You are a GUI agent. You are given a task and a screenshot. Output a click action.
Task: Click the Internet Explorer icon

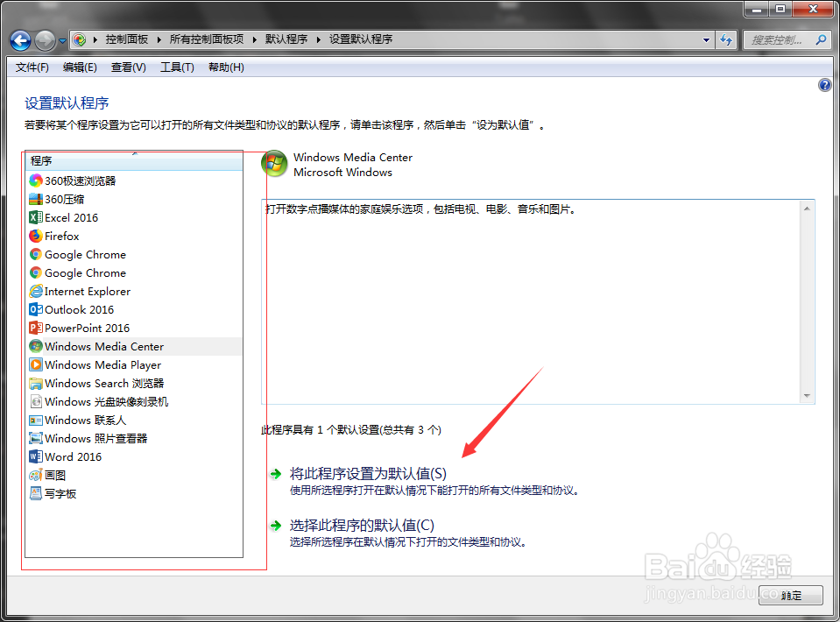36,291
